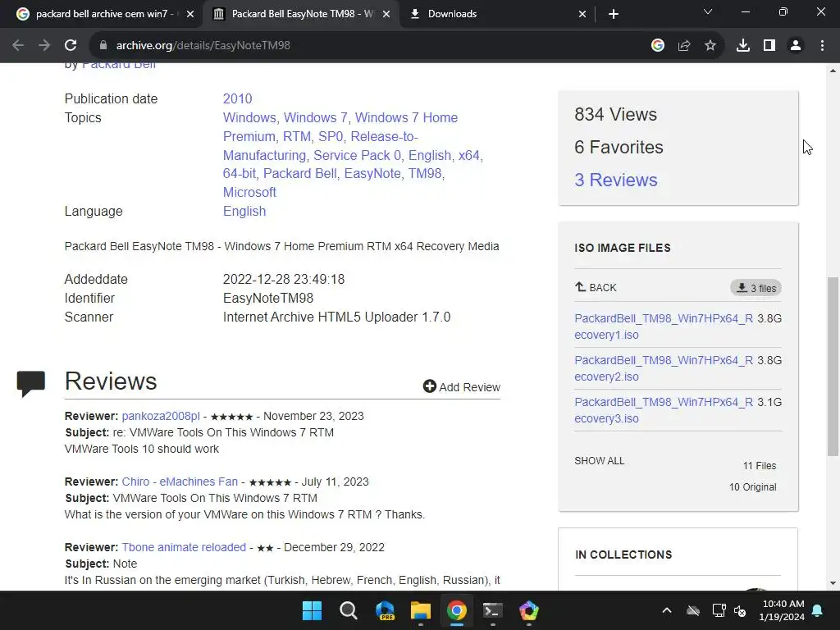Viewport: 840px width, 630px height.
Task: Click the display/network tray icon
Action: click(x=719, y=610)
